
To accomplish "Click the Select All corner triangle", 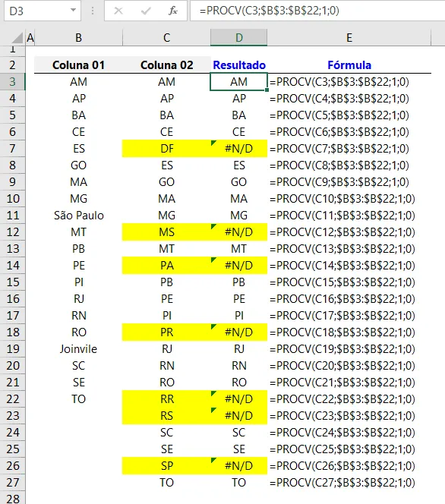I will click(x=17, y=38).
